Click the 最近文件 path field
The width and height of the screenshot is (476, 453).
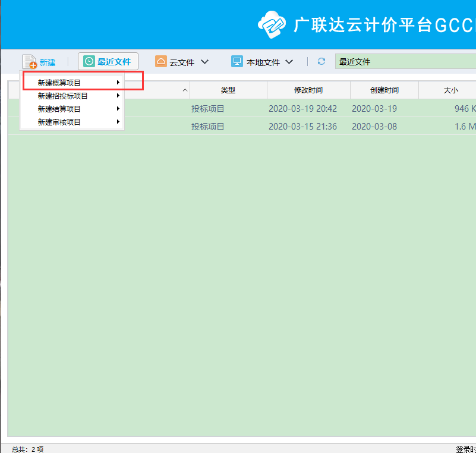(405, 62)
